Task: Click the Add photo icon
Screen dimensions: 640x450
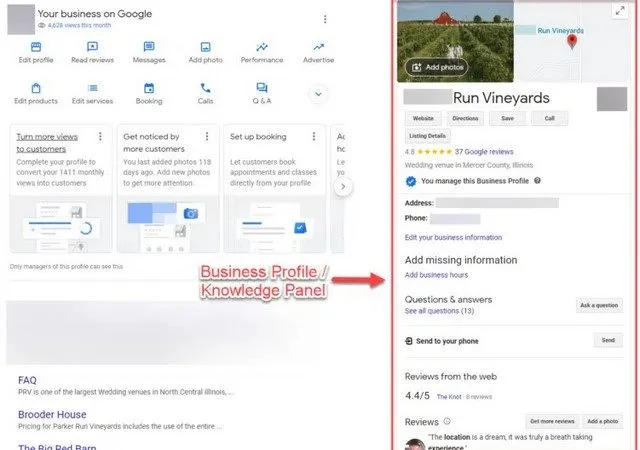Action: 205,47
